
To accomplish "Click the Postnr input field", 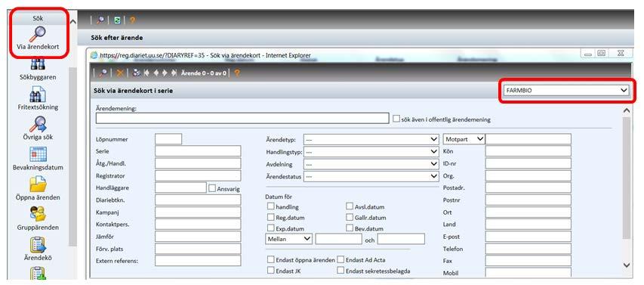I will point(528,200).
